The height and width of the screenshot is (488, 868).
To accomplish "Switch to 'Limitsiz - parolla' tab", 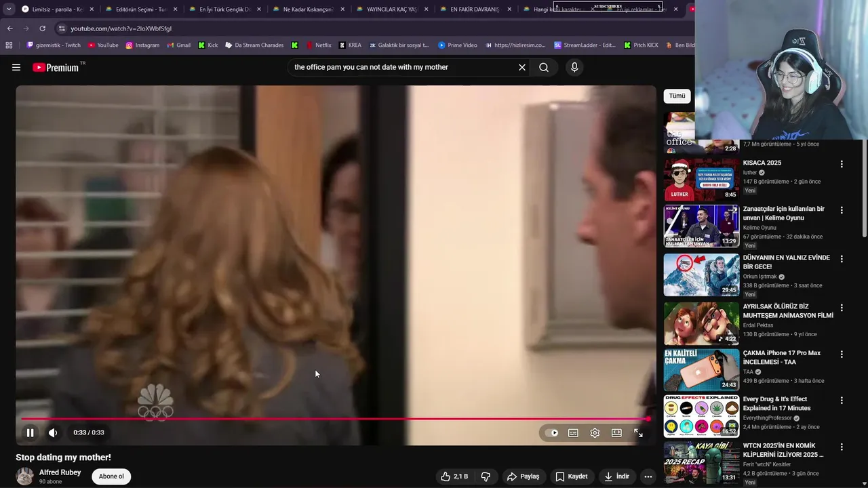I will point(57,9).
